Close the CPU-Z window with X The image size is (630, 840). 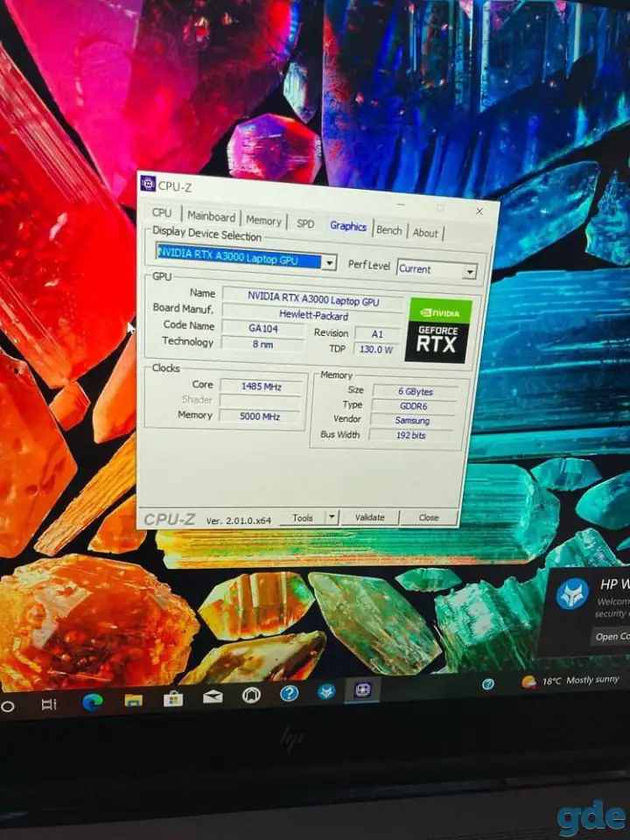(x=479, y=211)
